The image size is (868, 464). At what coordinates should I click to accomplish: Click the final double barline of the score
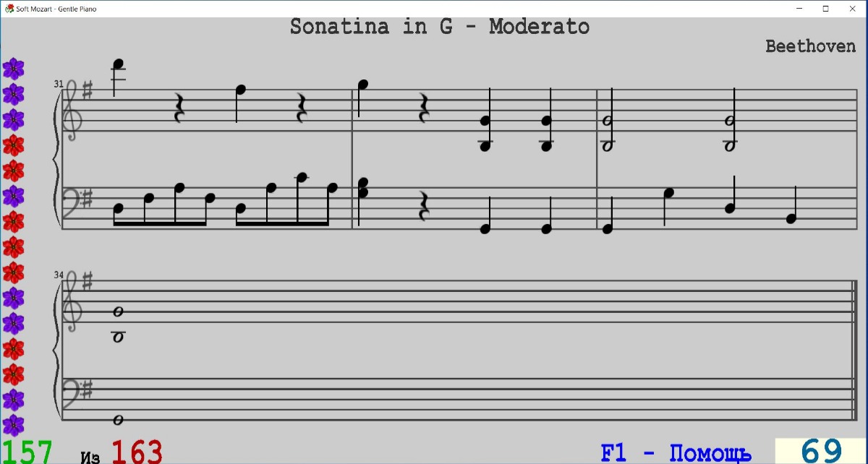coord(854,349)
